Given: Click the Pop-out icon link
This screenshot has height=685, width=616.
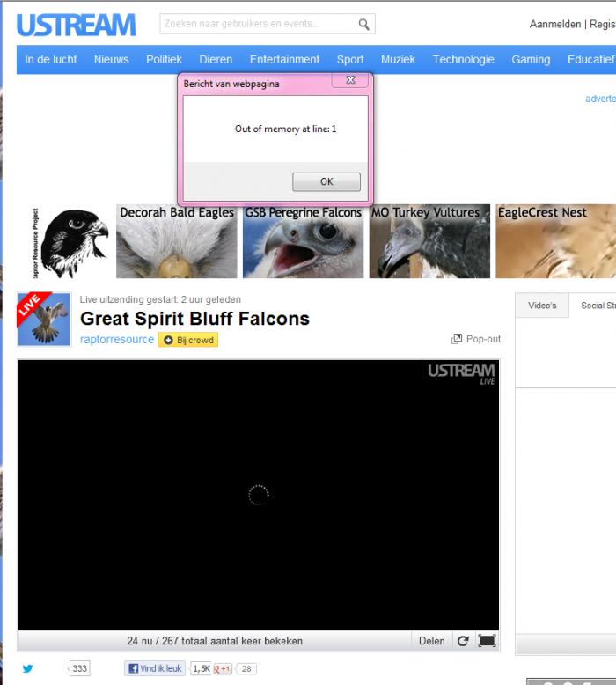Looking at the screenshot, I should click(x=476, y=339).
